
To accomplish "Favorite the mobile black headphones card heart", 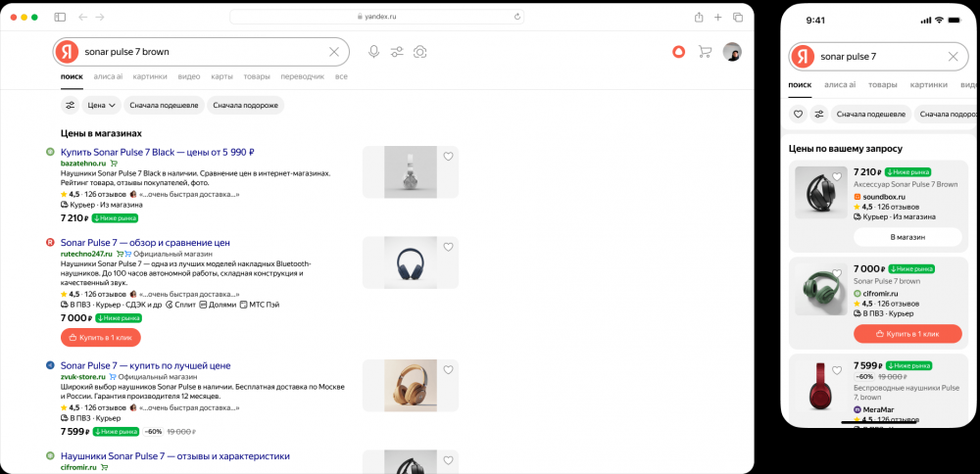I will coord(836,176).
